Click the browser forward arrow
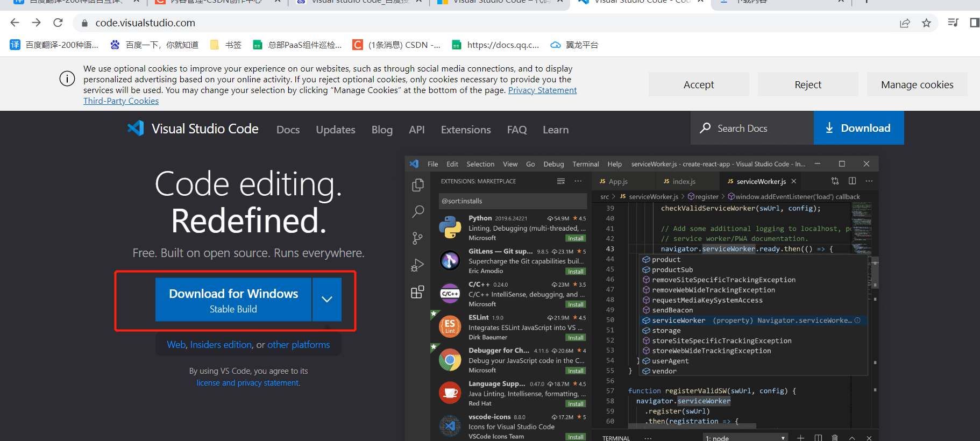 click(36, 23)
